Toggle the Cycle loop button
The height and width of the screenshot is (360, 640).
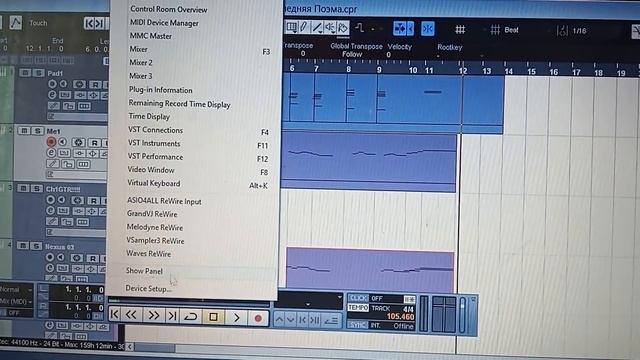(191, 317)
